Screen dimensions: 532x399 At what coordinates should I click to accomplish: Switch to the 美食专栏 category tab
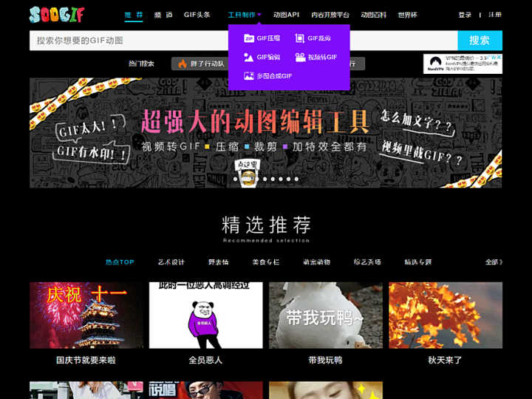point(266,262)
